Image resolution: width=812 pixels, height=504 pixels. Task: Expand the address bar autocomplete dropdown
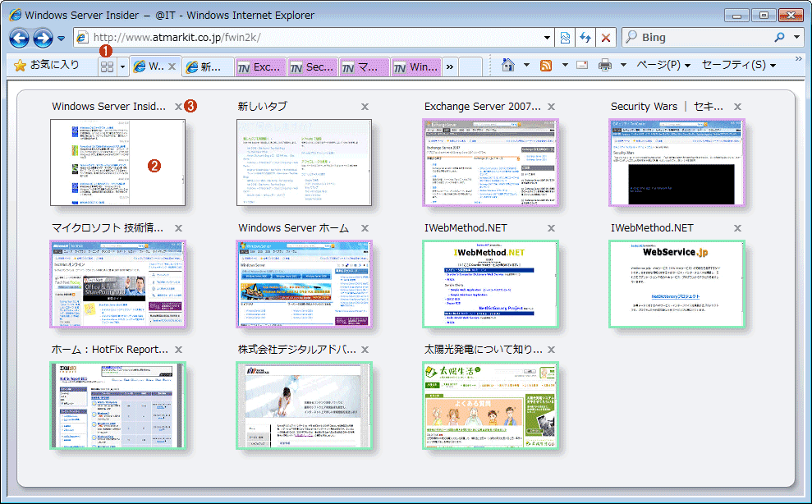coord(548,38)
